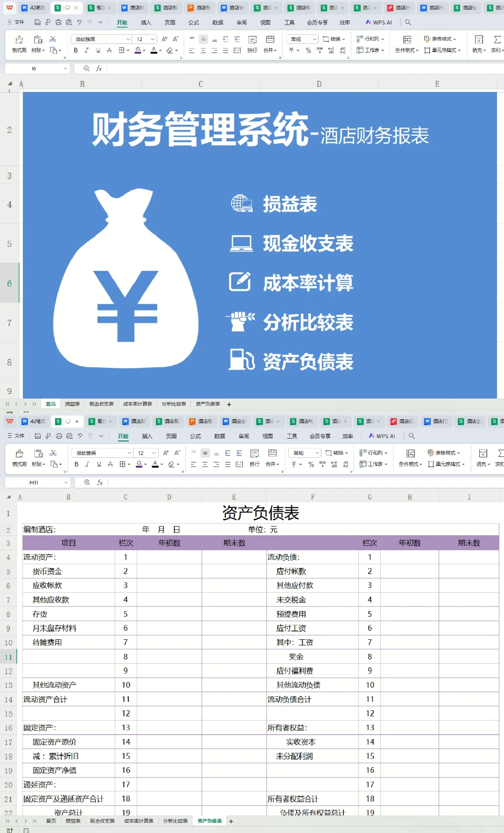Click the 现金收支表 link on the cover page
Viewport: 504px width, 833px height.
point(308,244)
